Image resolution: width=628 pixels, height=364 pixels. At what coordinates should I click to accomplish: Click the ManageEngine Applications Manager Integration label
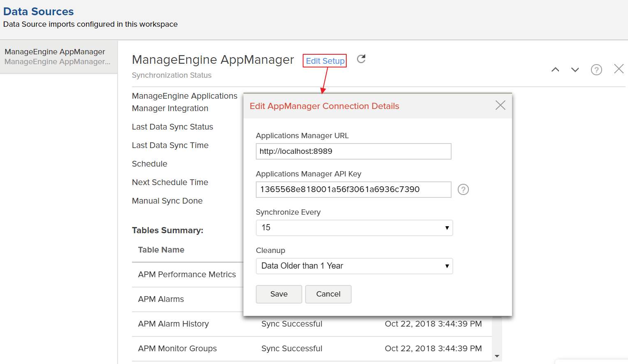coord(185,102)
